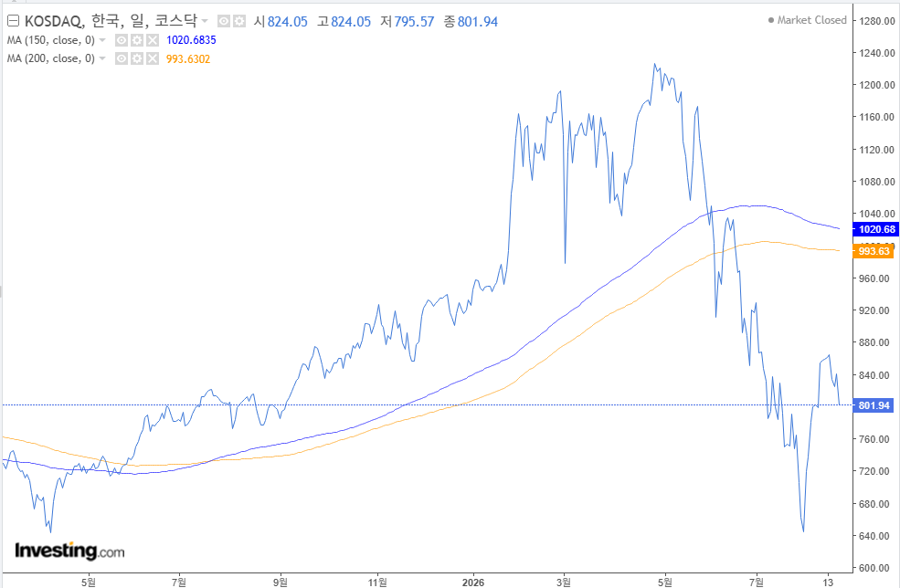The width and height of the screenshot is (900, 588).
Task: Open the KOSDAQ series settings gear
Action: pos(238,21)
